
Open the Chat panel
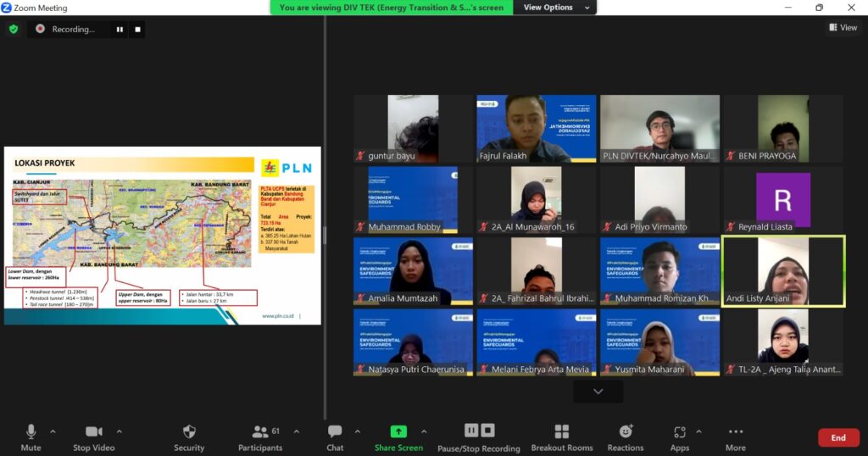pyautogui.click(x=335, y=437)
